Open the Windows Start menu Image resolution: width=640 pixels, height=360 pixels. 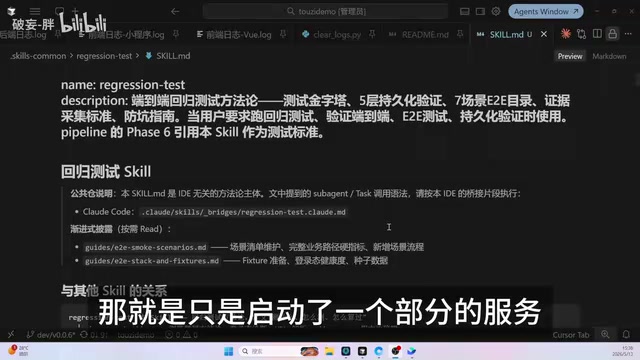point(229,351)
